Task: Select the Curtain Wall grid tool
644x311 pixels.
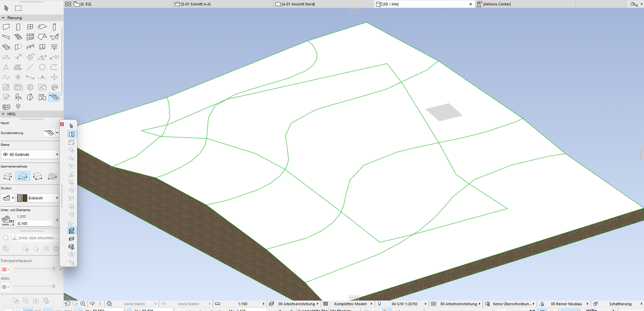Action: point(30,37)
